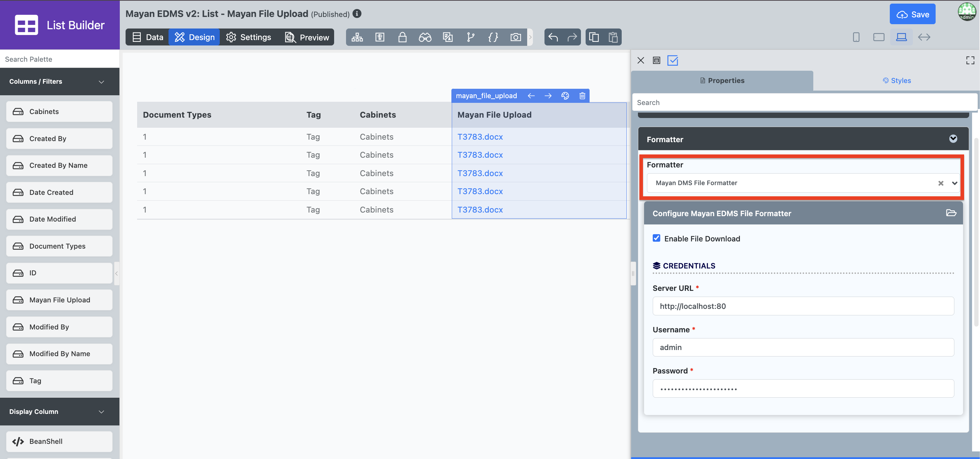Expand more toolbar items chevron
980x459 pixels.
click(x=530, y=37)
